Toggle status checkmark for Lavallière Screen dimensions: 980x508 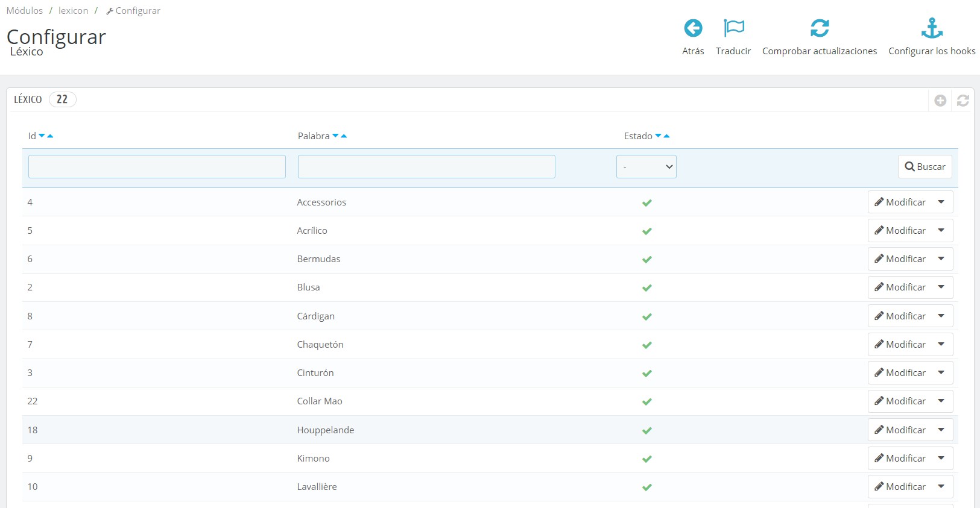click(647, 488)
